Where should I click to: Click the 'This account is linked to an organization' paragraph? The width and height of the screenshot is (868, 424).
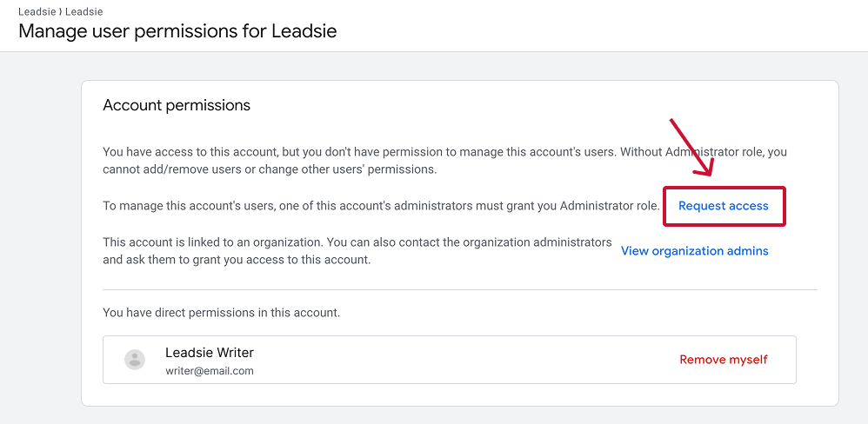point(357,251)
